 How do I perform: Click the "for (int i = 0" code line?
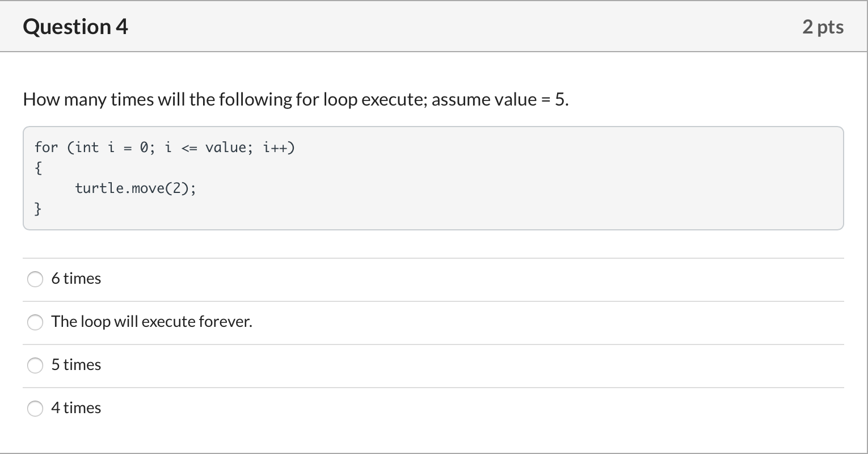pos(165,148)
